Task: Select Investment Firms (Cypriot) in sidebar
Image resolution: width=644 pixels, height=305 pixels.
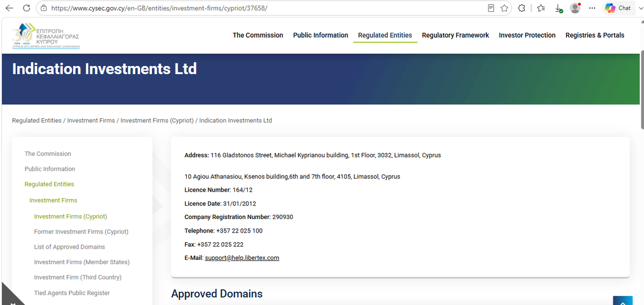Action: coord(70,216)
